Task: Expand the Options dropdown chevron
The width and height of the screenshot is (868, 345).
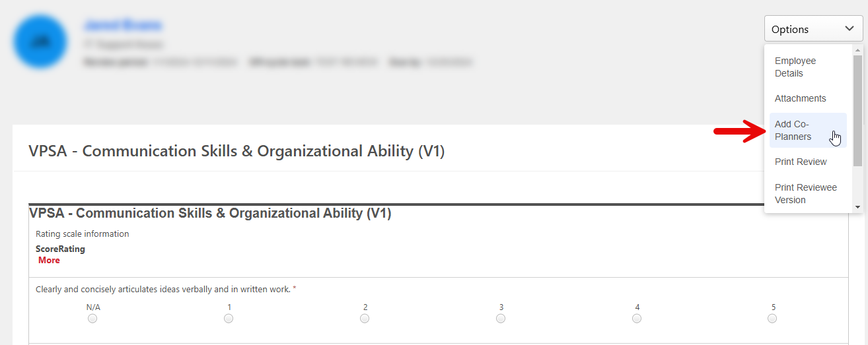Action: (849, 28)
